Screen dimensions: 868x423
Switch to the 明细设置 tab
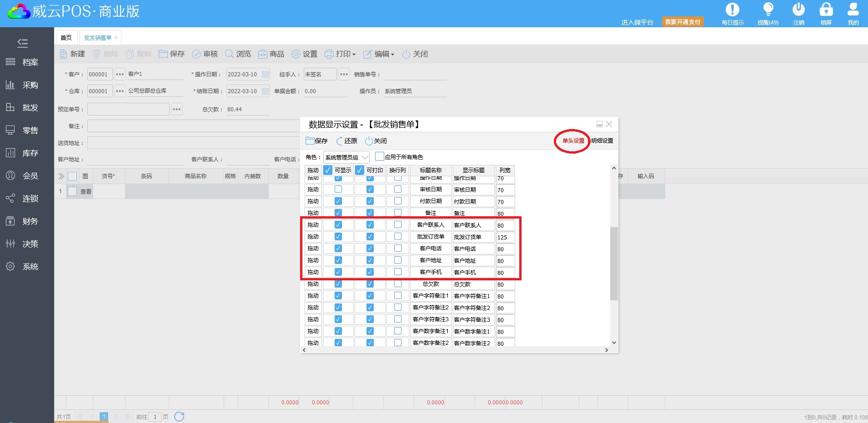(x=602, y=141)
